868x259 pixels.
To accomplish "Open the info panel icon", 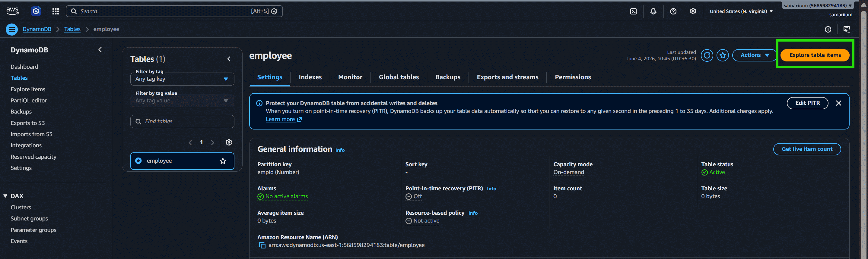I will tap(828, 29).
